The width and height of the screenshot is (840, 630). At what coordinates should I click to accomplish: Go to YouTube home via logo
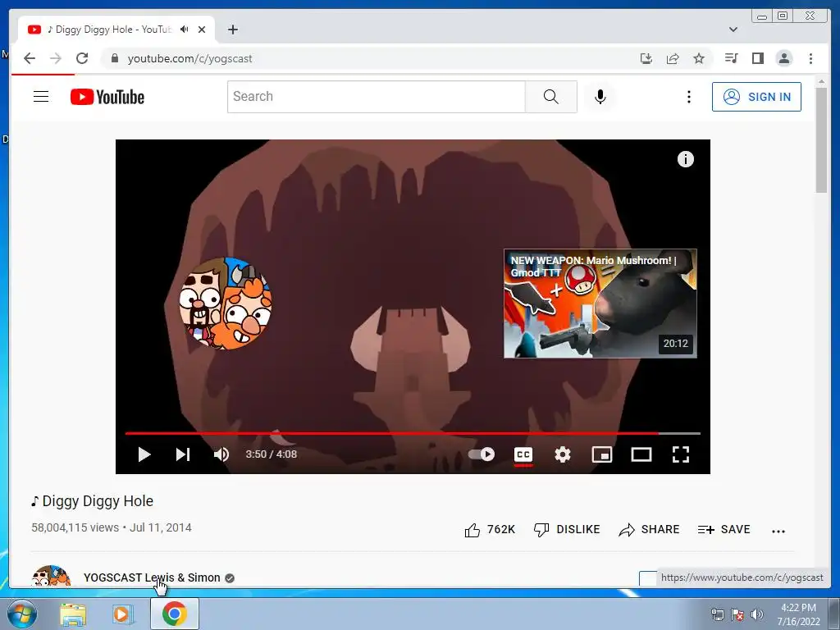tap(107, 97)
